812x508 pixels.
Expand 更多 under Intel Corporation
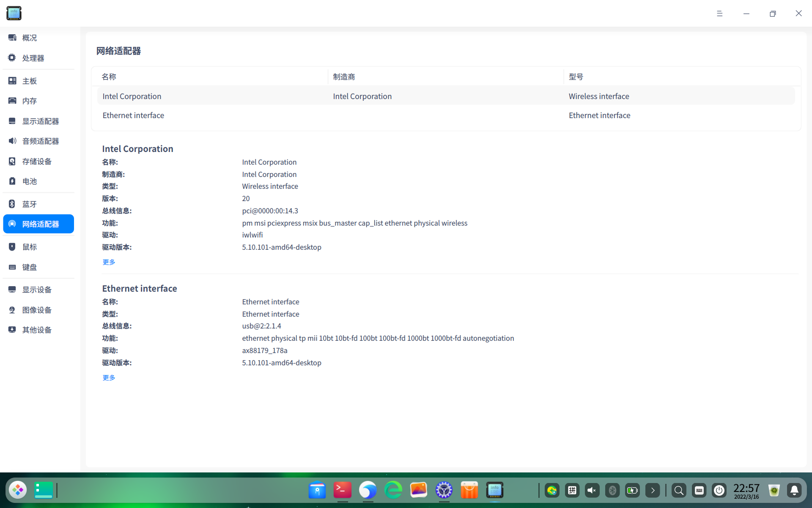pos(109,262)
